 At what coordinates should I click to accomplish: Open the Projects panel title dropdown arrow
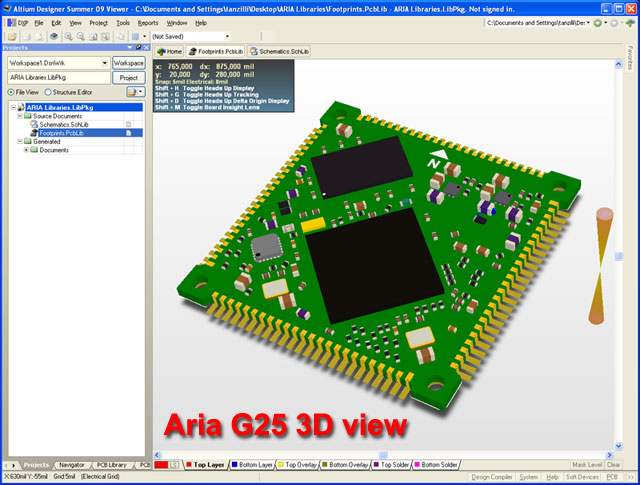(x=130, y=47)
